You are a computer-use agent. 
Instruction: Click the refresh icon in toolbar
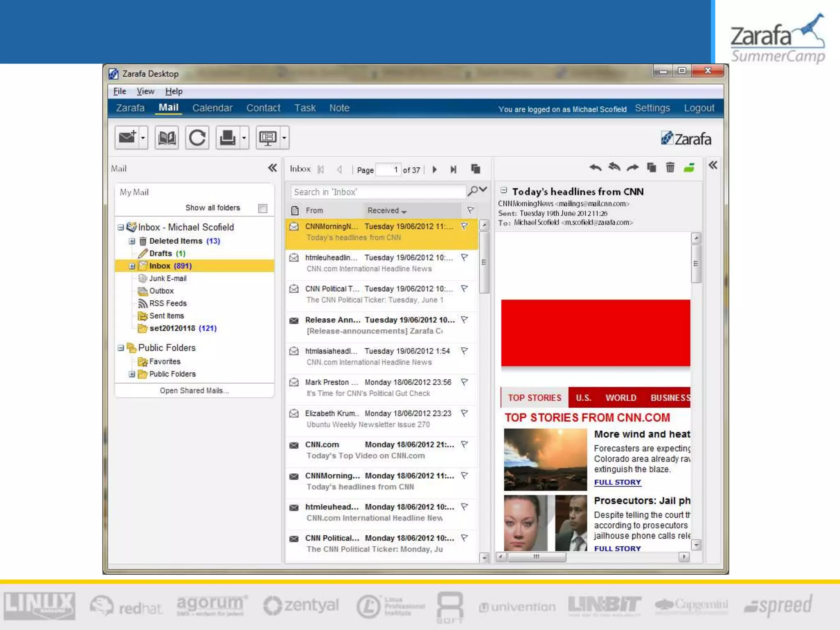click(x=197, y=137)
